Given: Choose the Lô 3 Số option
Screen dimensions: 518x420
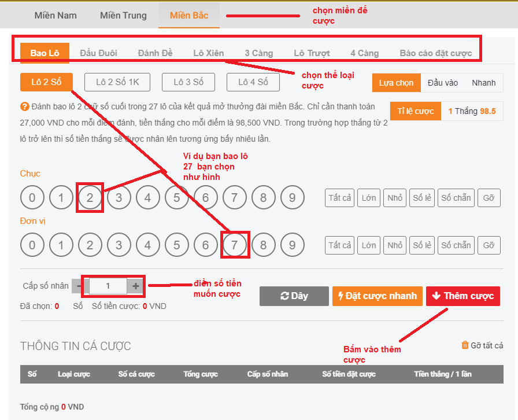Looking at the screenshot, I should [x=188, y=82].
